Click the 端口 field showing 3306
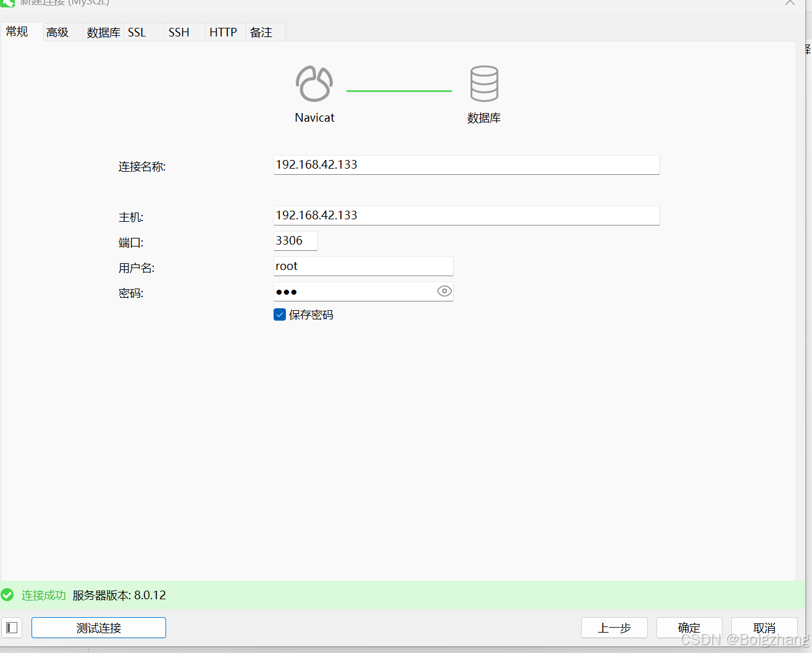Image resolution: width=812 pixels, height=653 pixels. point(295,241)
